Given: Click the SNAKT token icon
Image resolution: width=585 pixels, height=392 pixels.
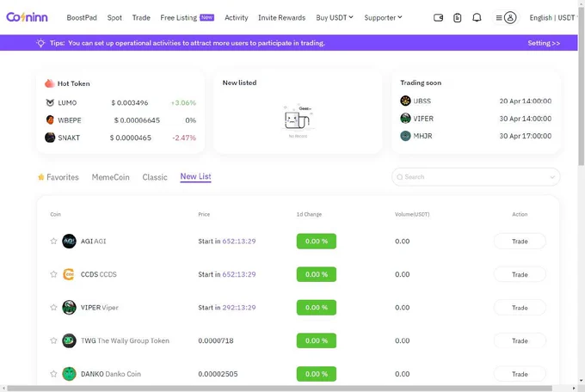Looking at the screenshot, I should tap(50, 138).
